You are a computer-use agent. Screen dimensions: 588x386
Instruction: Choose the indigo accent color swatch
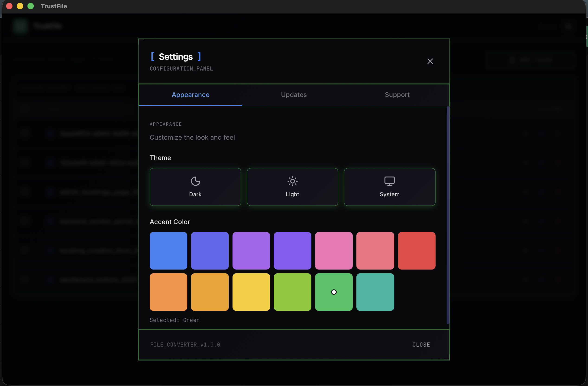pos(210,251)
